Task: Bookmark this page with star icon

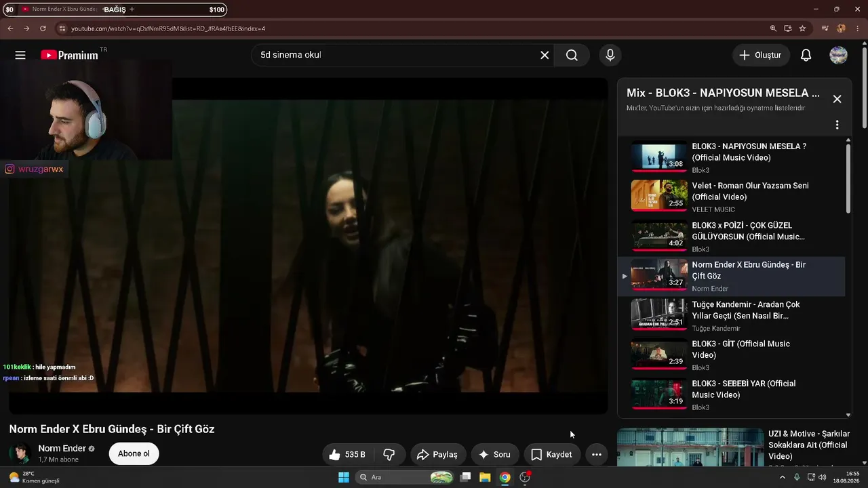Action: point(803,28)
